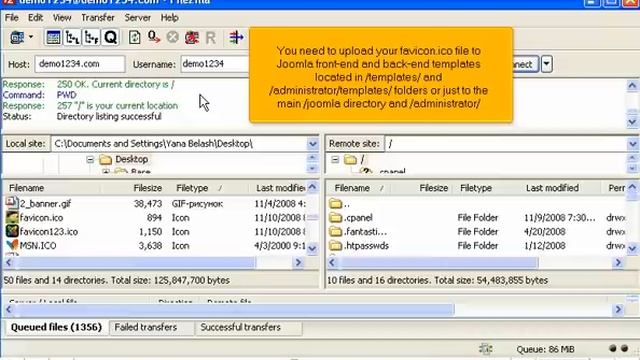This screenshot has width=640, height=360.
Task: Disconnect from server icon
Action: tap(192, 38)
